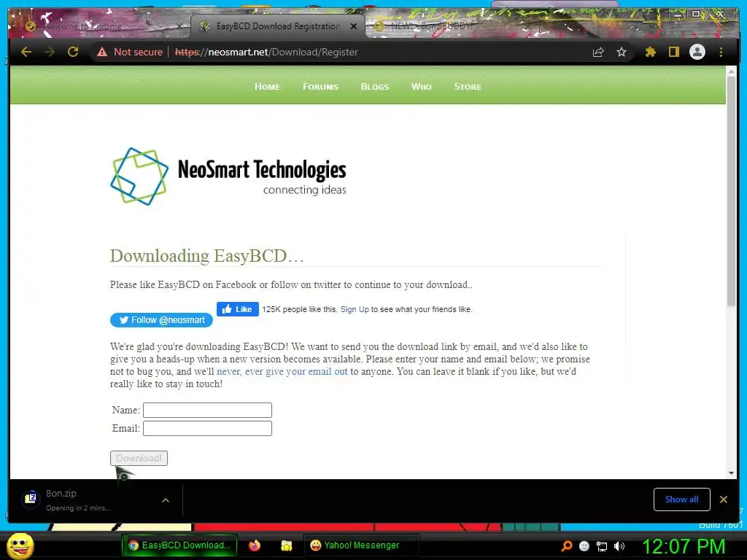Switch to the EasyBCD Download Registration tab

tap(278, 26)
